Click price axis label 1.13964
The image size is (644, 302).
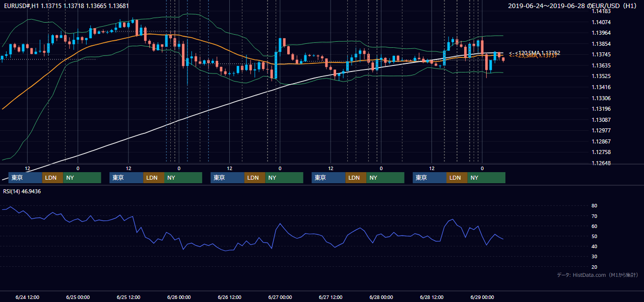coord(601,33)
